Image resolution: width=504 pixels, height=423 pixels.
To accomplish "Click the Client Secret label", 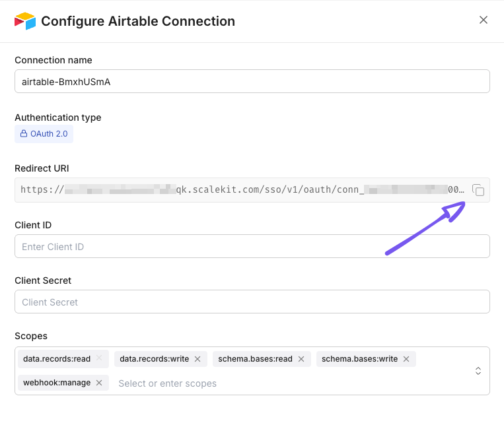I will tap(43, 280).
